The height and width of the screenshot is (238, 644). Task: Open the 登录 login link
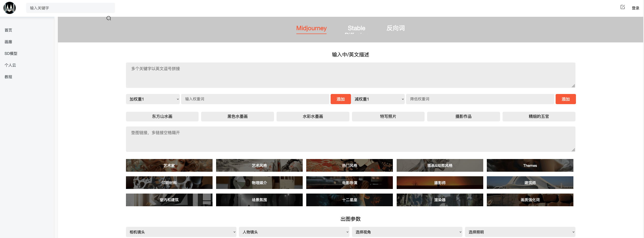[x=635, y=8]
